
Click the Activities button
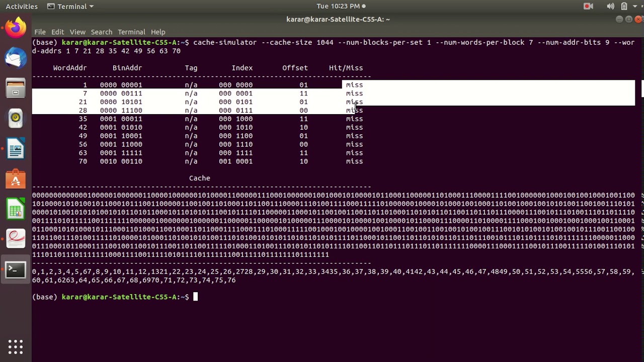click(22, 6)
